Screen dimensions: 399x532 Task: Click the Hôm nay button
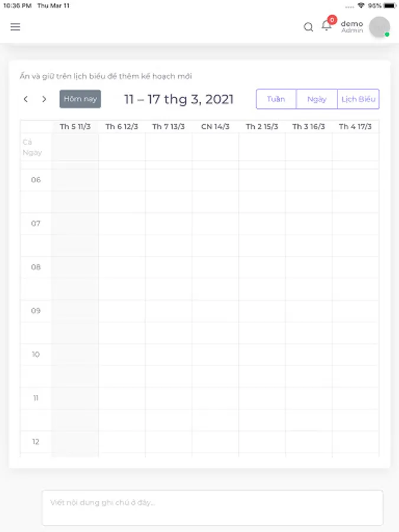click(80, 99)
